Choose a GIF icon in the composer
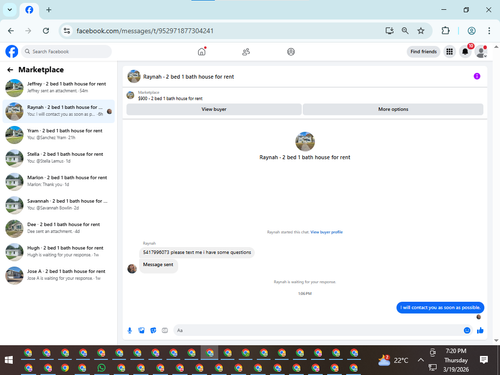Image resolution: width=500 pixels, height=375 pixels. 165,330
